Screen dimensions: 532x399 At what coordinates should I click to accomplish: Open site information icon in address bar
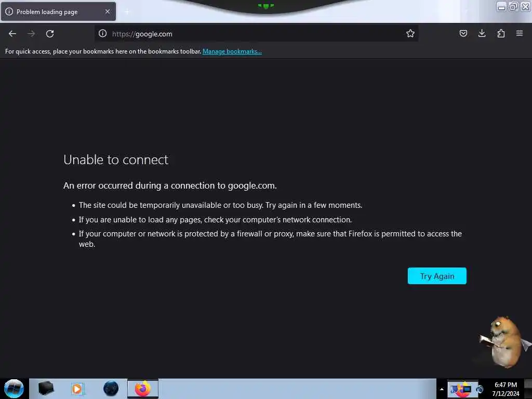(x=102, y=33)
